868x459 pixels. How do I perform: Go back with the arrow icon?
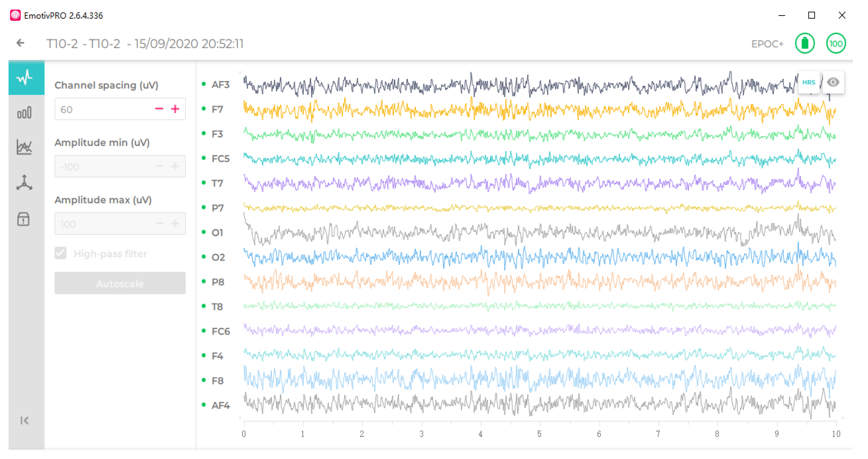tap(21, 43)
